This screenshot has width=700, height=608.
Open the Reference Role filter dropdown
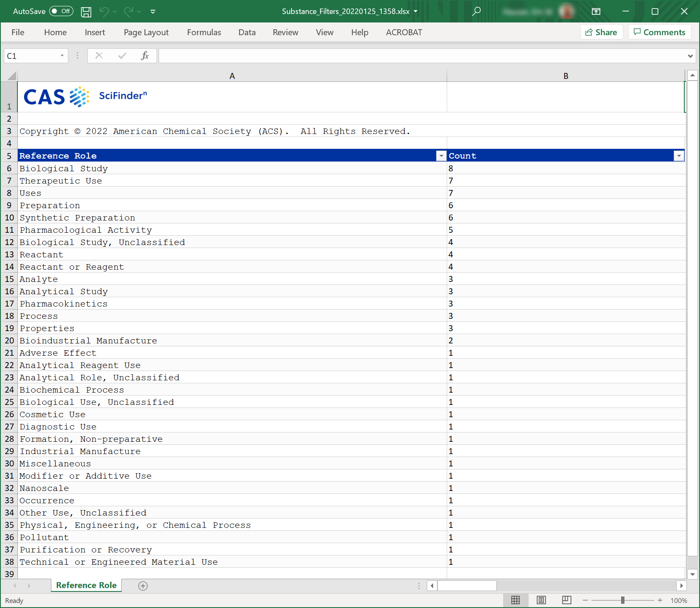click(441, 156)
